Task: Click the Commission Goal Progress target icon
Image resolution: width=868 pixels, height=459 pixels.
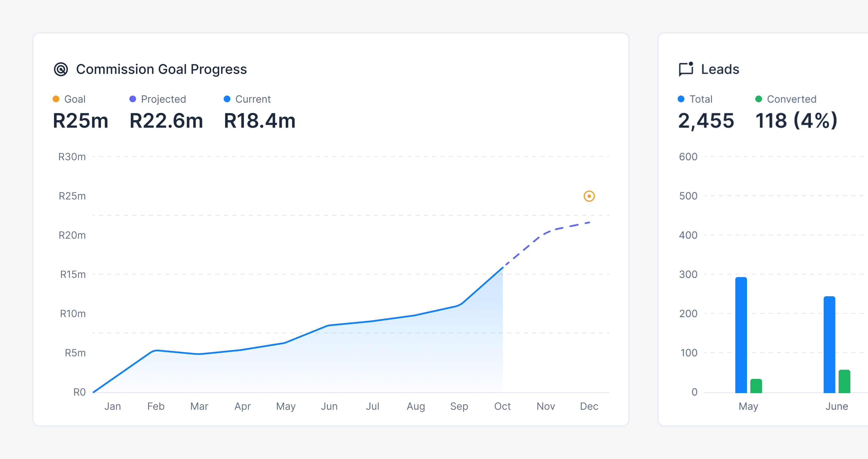Action: (x=61, y=70)
